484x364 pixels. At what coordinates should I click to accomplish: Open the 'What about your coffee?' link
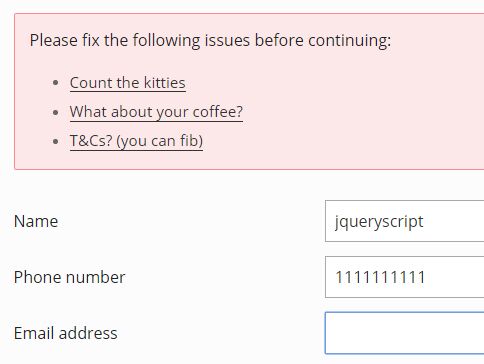tap(156, 112)
